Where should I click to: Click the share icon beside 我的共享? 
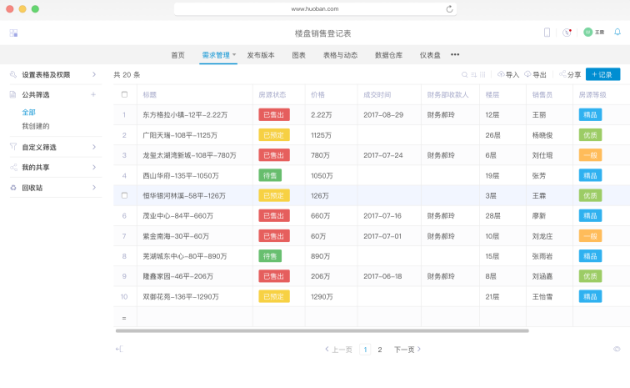pyautogui.click(x=13, y=167)
